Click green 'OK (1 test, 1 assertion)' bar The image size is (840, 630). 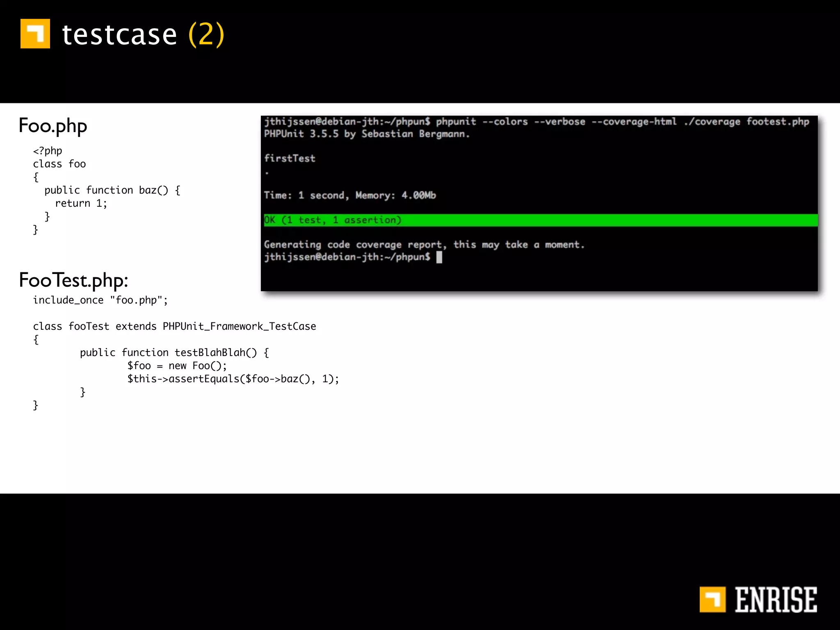(541, 220)
